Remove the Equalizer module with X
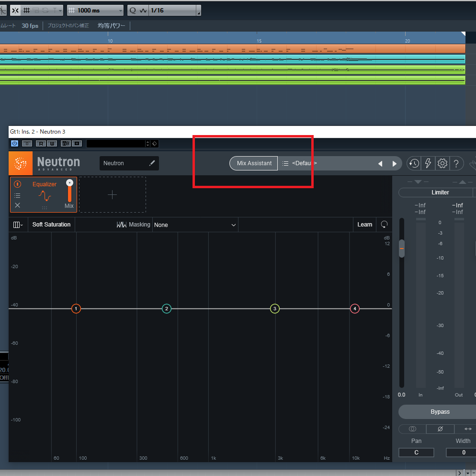This screenshot has height=476, width=476. point(17,205)
